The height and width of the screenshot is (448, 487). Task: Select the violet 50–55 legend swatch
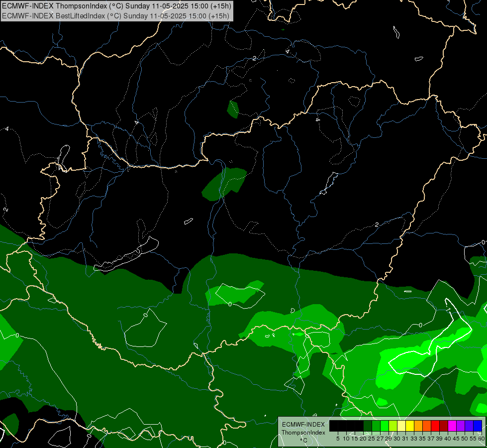point(469,426)
